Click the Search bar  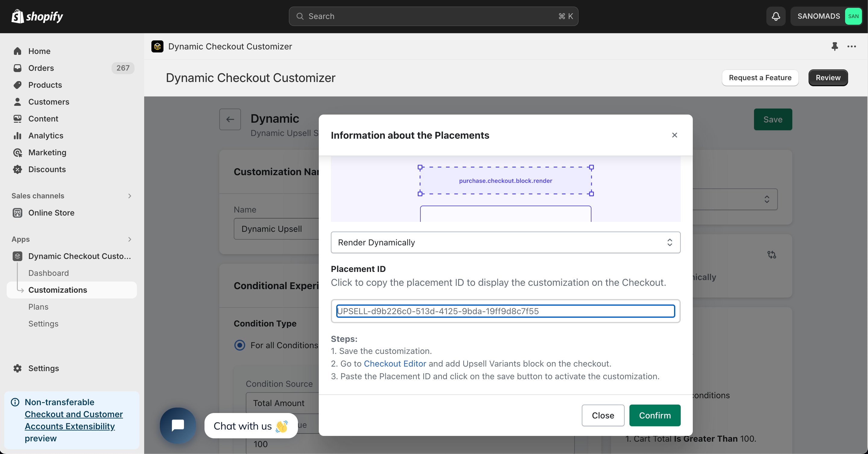[x=433, y=16]
